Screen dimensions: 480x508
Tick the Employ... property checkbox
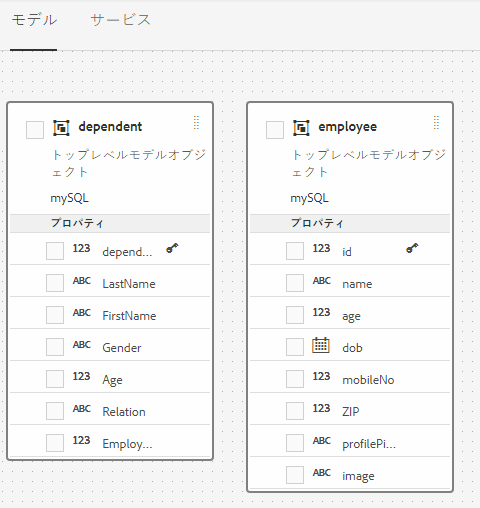(55, 443)
